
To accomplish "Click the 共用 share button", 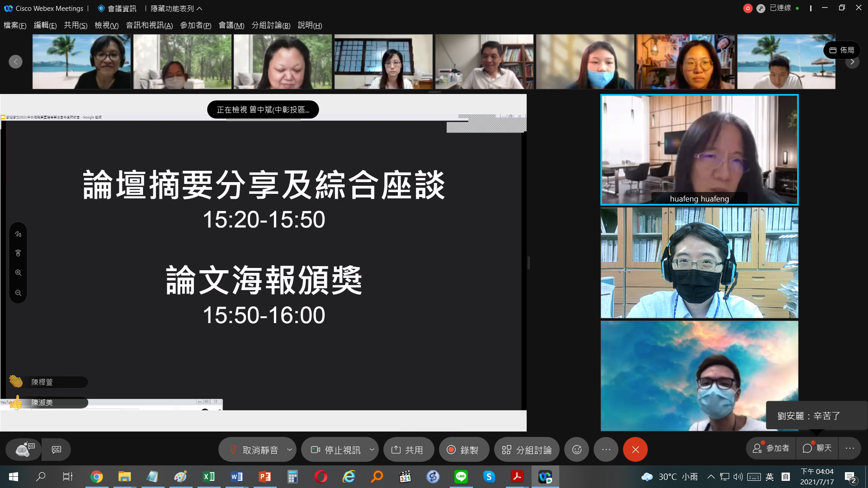I will point(408,450).
